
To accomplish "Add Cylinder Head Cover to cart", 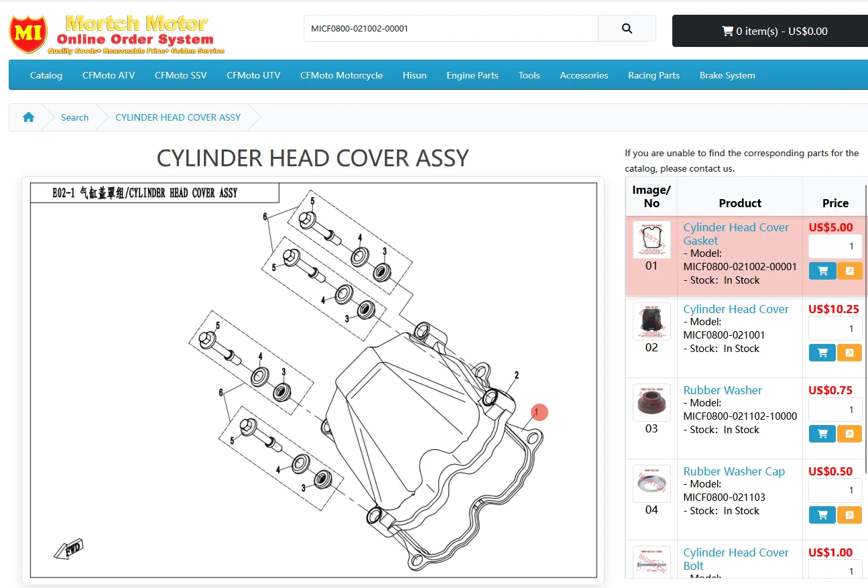I will pos(822,353).
